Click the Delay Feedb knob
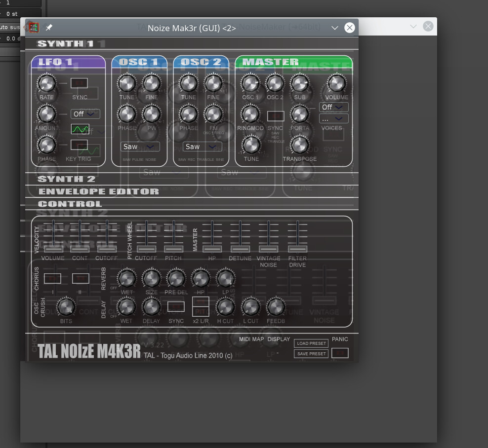 [276, 307]
